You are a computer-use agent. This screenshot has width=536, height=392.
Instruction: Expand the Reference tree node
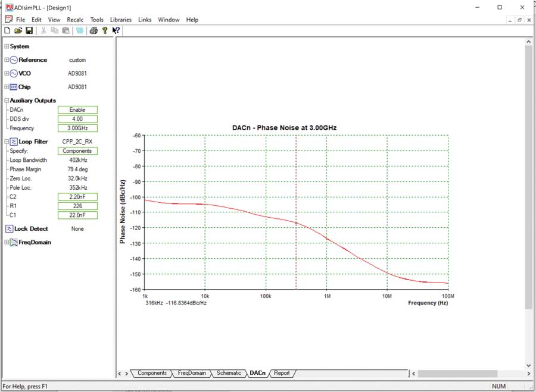7,59
